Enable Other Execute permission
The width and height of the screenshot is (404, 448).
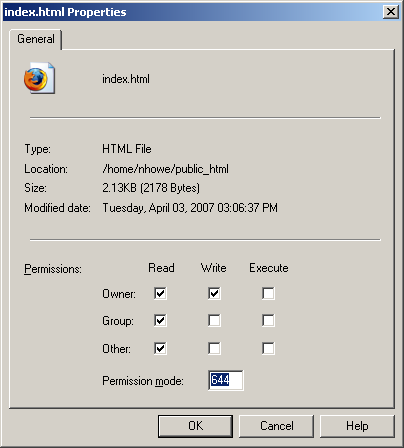tap(268, 349)
